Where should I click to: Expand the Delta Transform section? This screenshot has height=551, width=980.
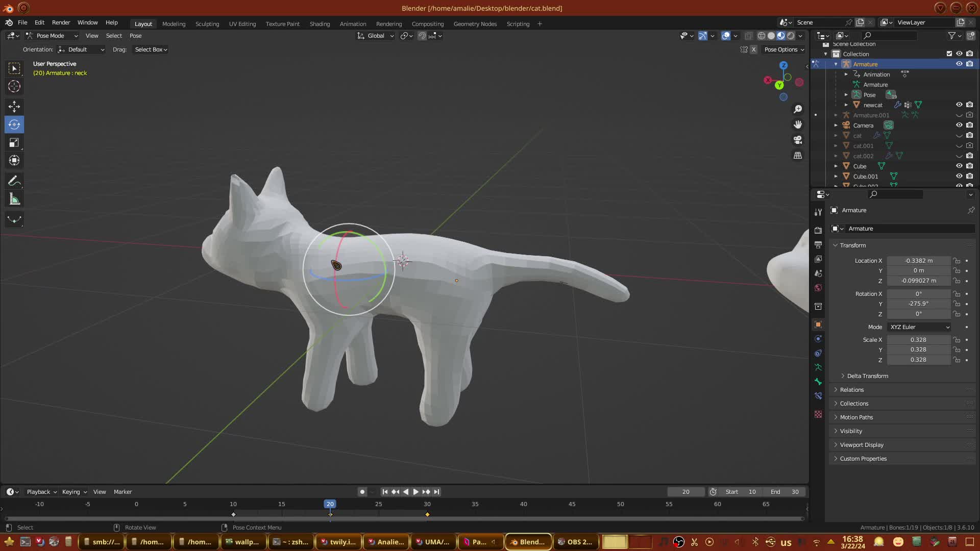tap(867, 376)
